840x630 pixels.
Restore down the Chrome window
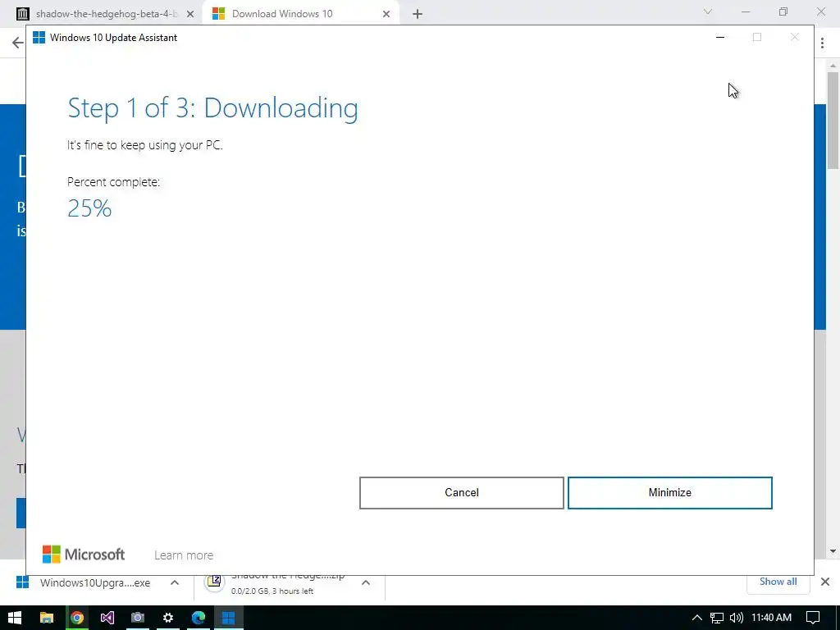[783, 11]
